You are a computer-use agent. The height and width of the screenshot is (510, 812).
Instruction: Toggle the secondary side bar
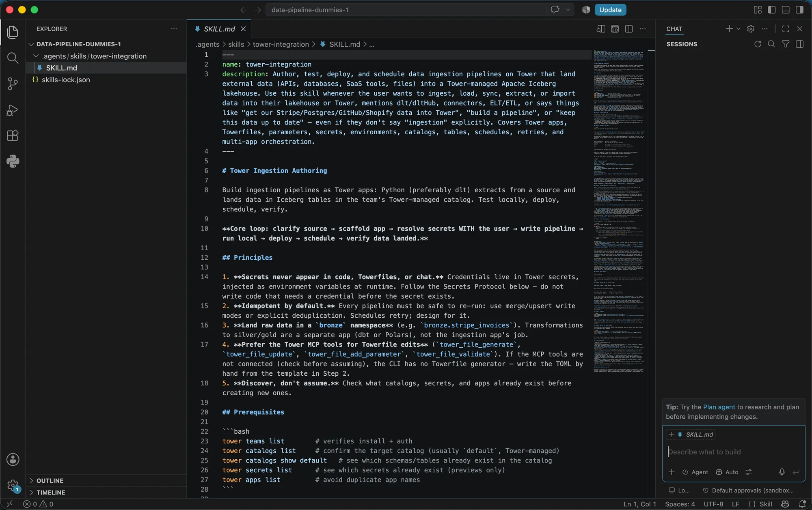tap(800, 10)
